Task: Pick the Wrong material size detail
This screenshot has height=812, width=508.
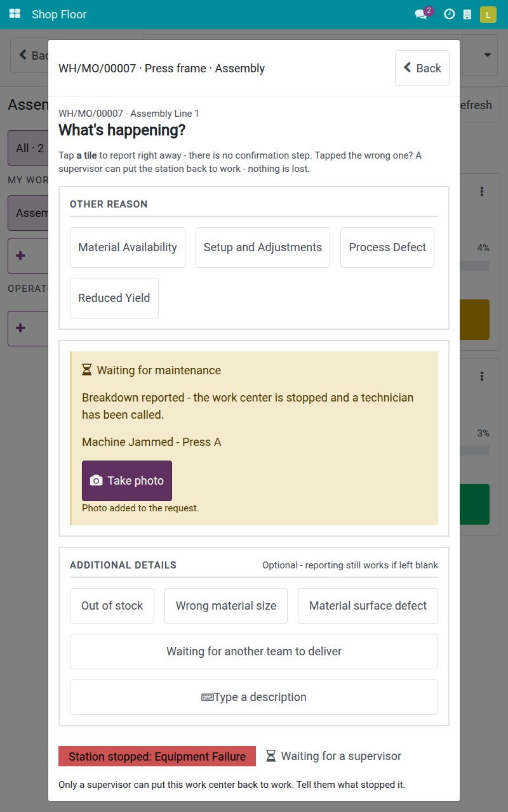Action: pos(226,606)
